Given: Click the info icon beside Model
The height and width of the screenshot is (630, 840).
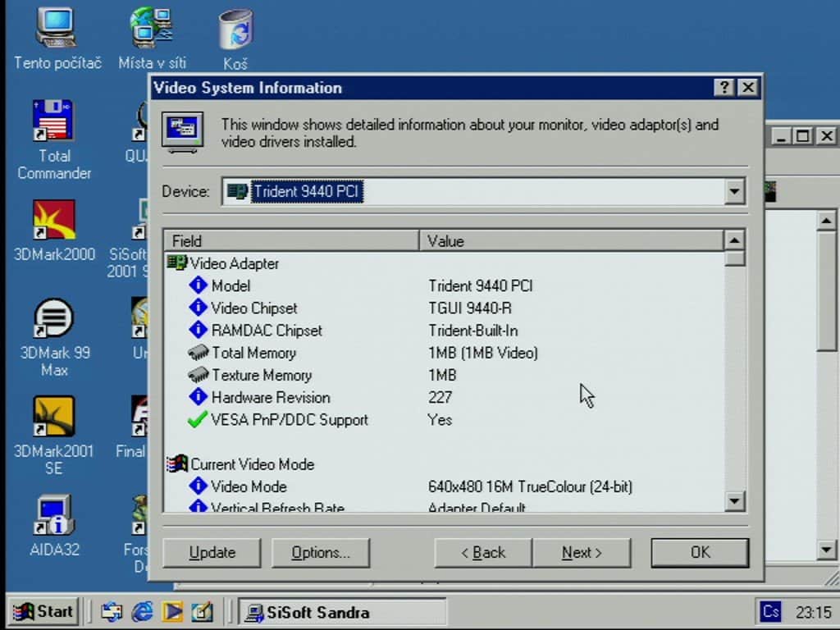Looking at the screenshot, I should pyautogui.click(x=198, y=285).
